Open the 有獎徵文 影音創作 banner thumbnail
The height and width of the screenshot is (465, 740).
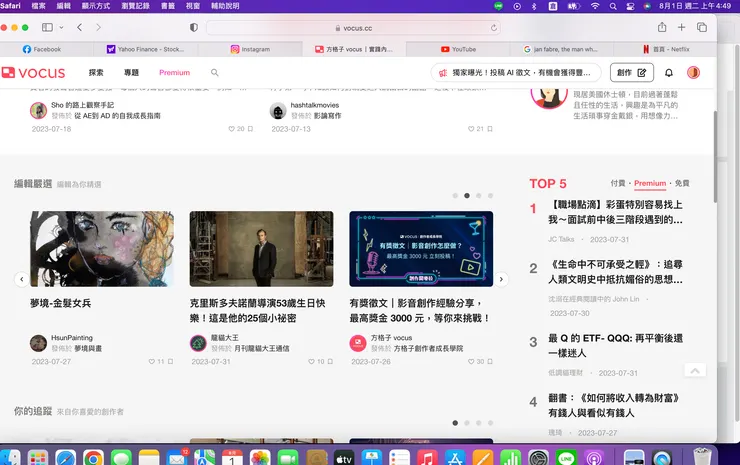(x=421, y=249)
